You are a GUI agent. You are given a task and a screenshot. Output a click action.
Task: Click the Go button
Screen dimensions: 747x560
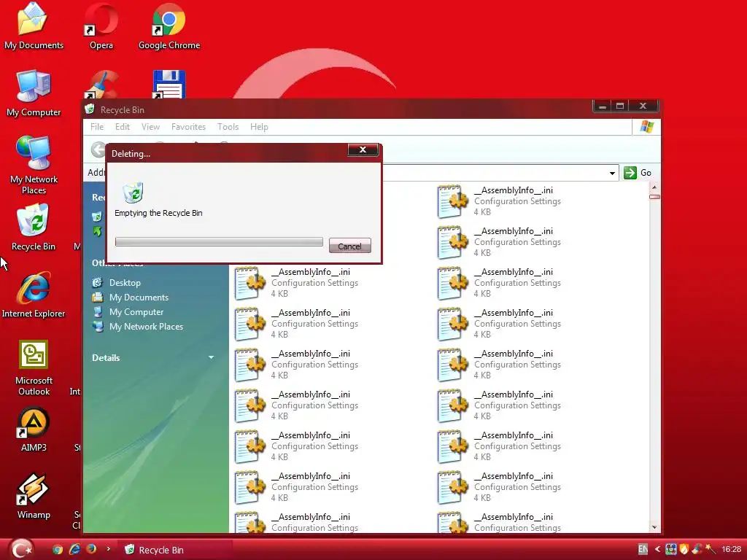[x=638, y=173]
